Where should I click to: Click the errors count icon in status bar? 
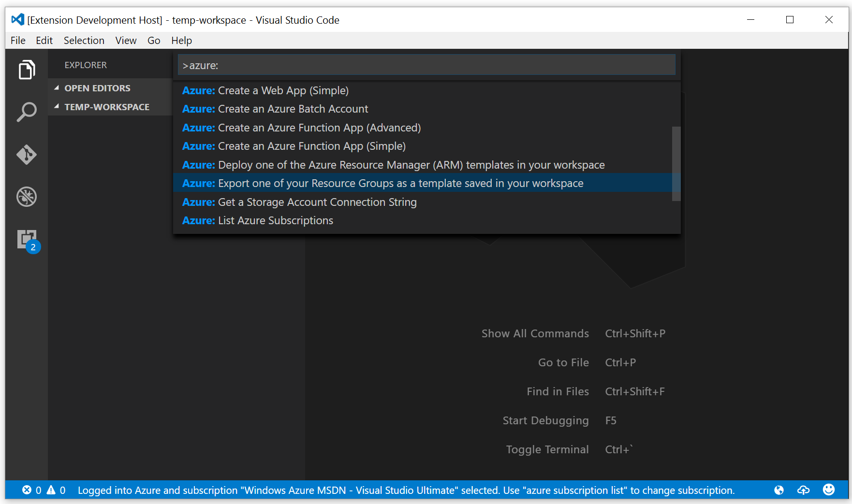pos(27,490)
